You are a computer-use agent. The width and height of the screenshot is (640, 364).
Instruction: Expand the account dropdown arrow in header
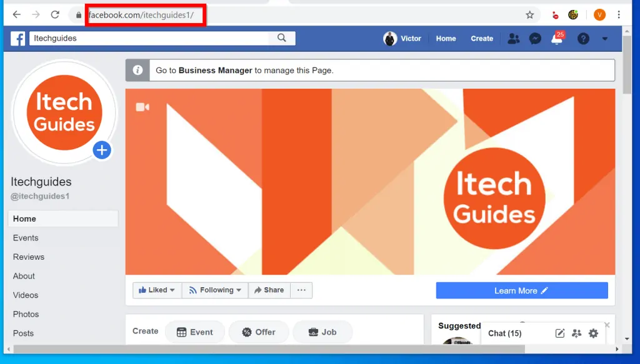pos(605,39)
